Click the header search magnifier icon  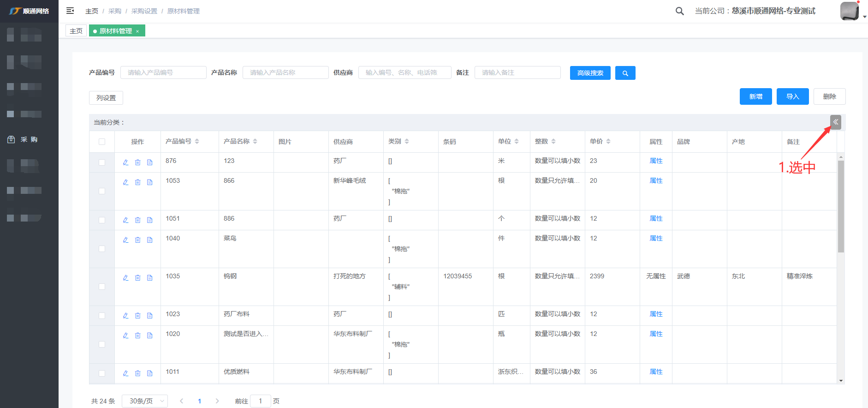coord(679,11)
